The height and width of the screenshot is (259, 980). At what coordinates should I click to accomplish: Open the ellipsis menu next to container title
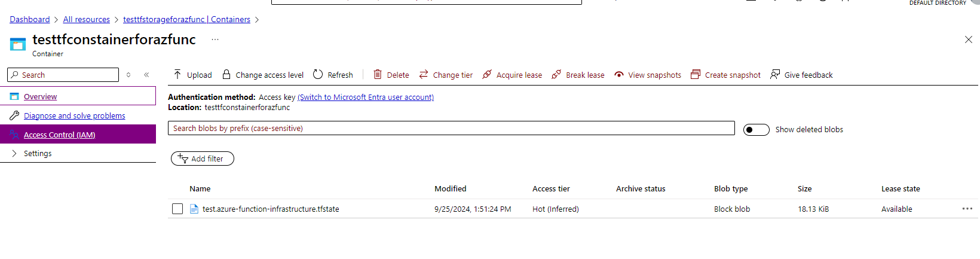click(215, 39)
